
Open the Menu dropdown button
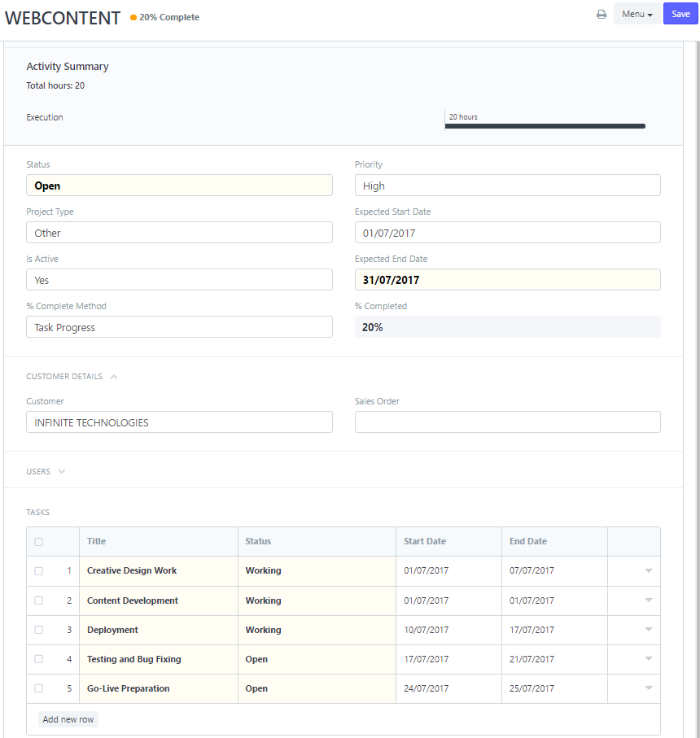637,15
